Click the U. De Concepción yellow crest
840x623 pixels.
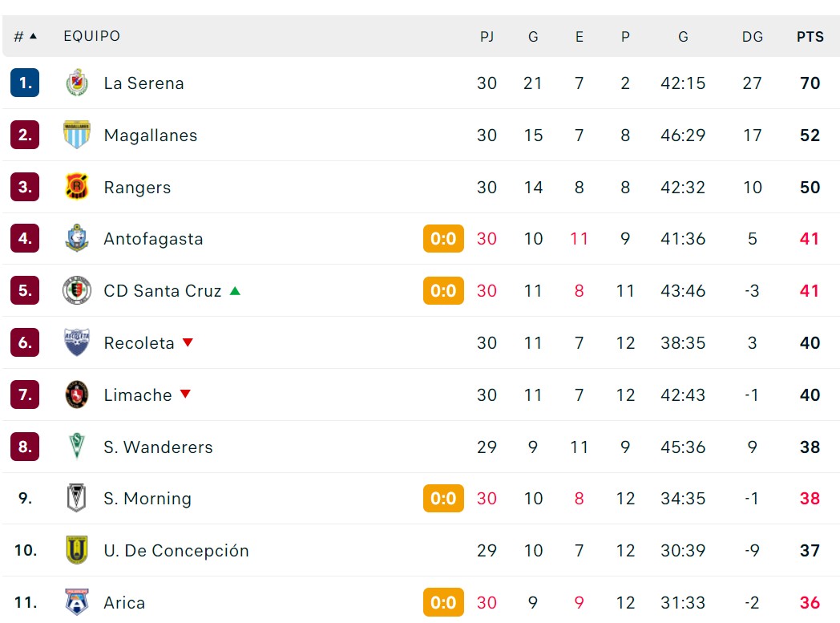tap(77, 550)
